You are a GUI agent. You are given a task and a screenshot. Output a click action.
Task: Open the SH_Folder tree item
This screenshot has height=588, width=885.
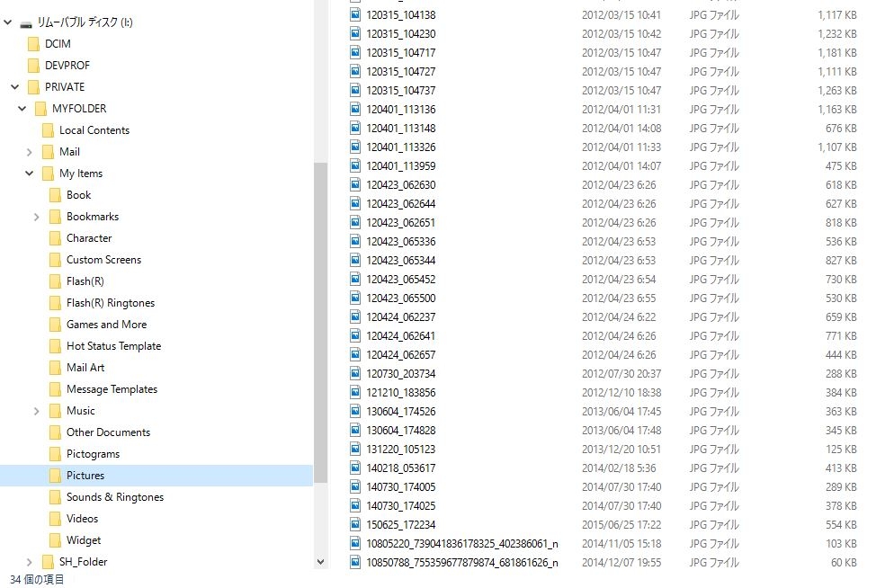83,562
